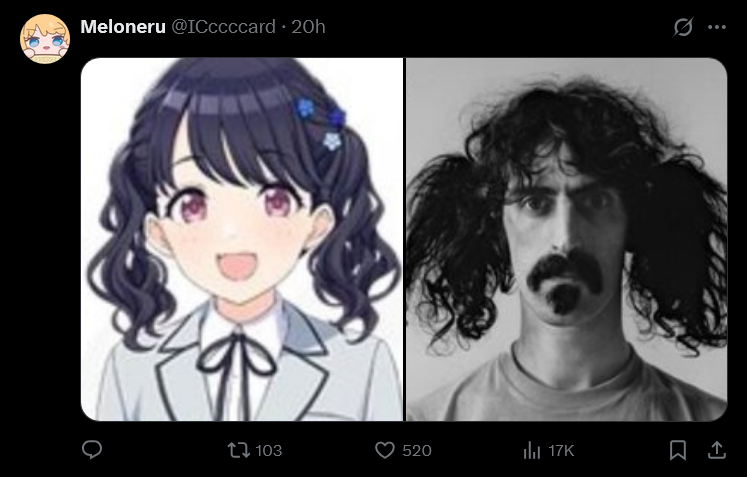Open the view analytics bar chart icon
The width and height of the screenshot is (747, 477).
click(532, 450)
